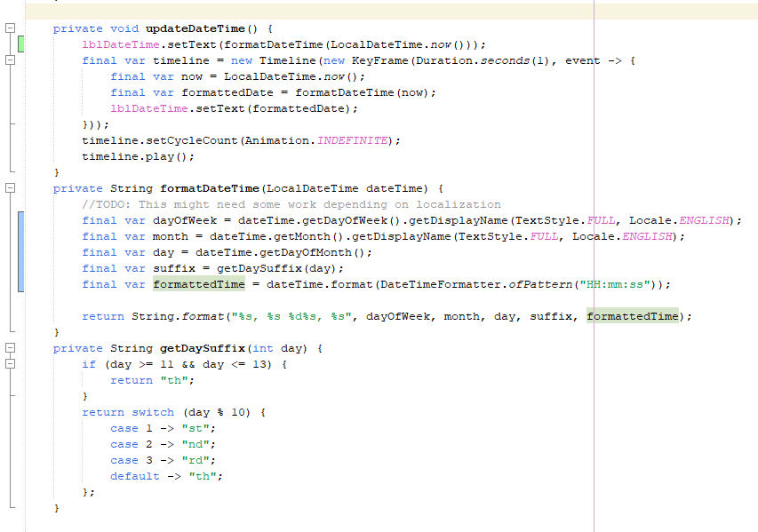Image resolution: width=758 pixels, height=532 pixels.
Task: Collapse the formatDateTime method fold
Action: click(10, 188)
